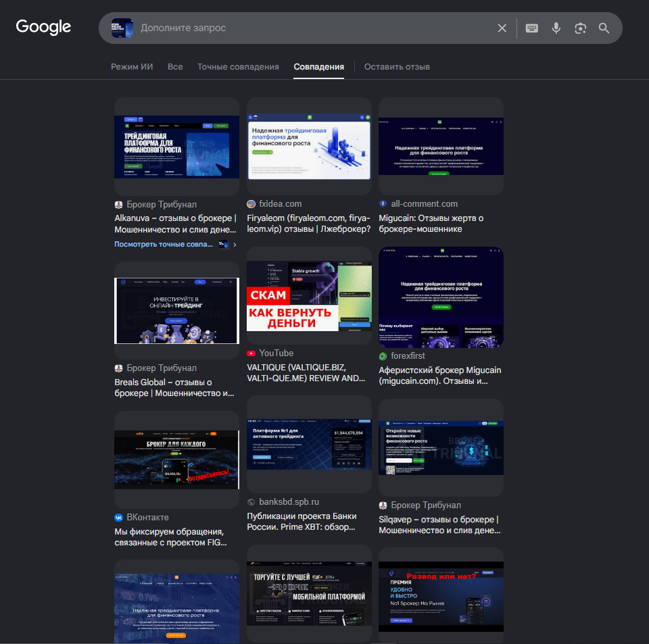
Task: Open 'VALTIQUE (VALTIQUE.BIZ...' YouTube result
Action: coord(306,372)
